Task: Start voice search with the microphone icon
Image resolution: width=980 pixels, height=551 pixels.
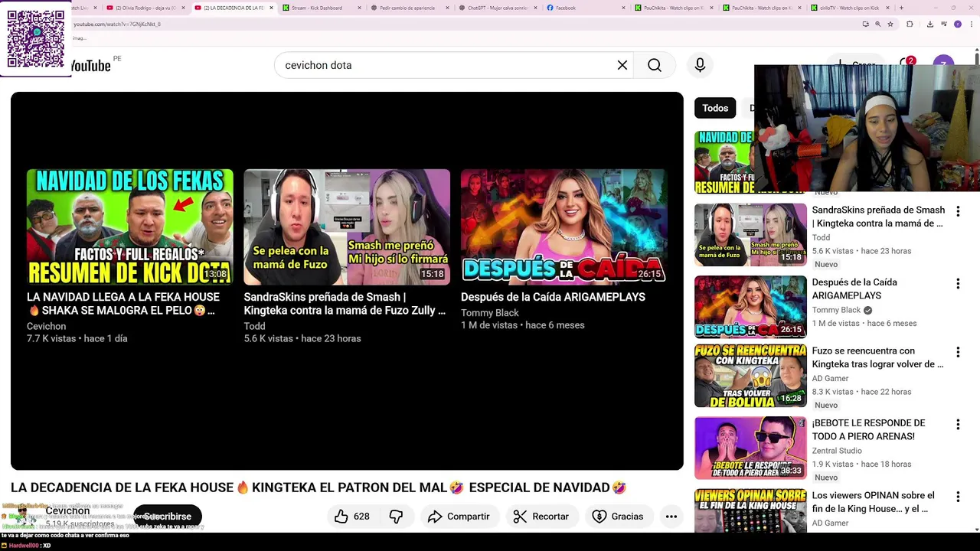Action: click(700, 65)
